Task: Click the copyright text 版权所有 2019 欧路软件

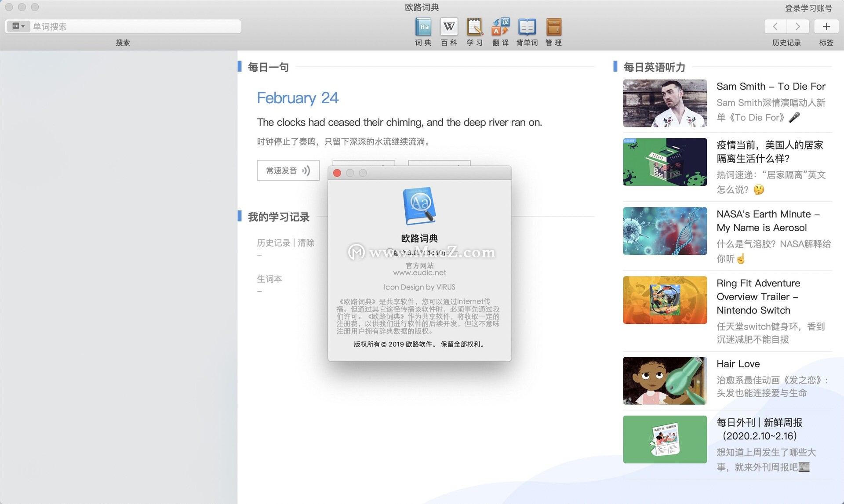Action: pos(419,344)
